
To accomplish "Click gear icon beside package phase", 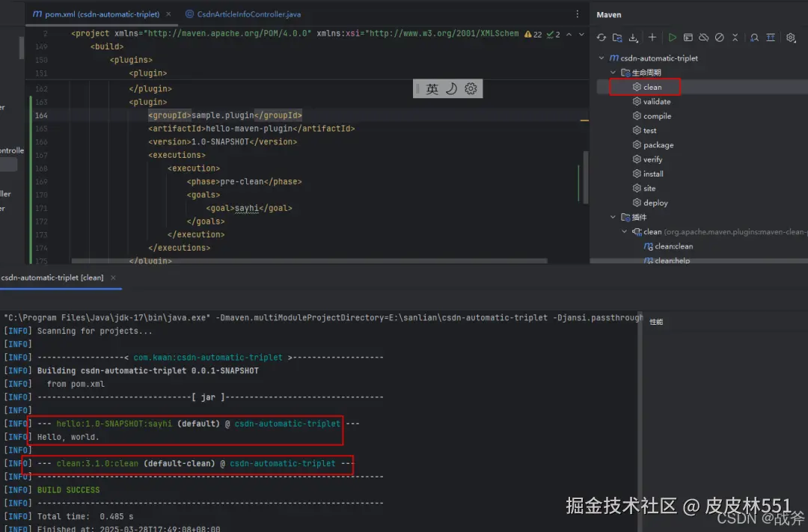I will 637,145.
